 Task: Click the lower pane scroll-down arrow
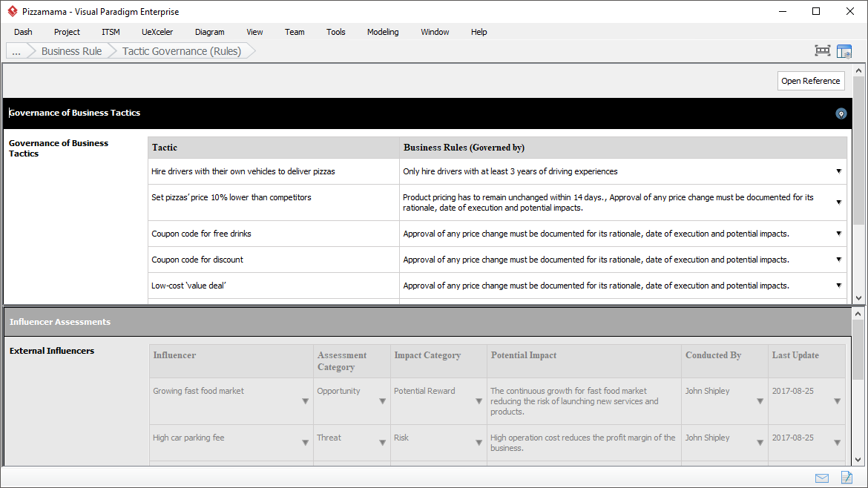pos(858,460)
